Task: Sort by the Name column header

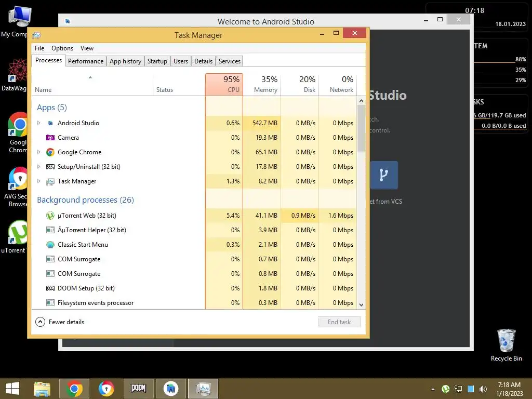Action: tap(92, 85)
